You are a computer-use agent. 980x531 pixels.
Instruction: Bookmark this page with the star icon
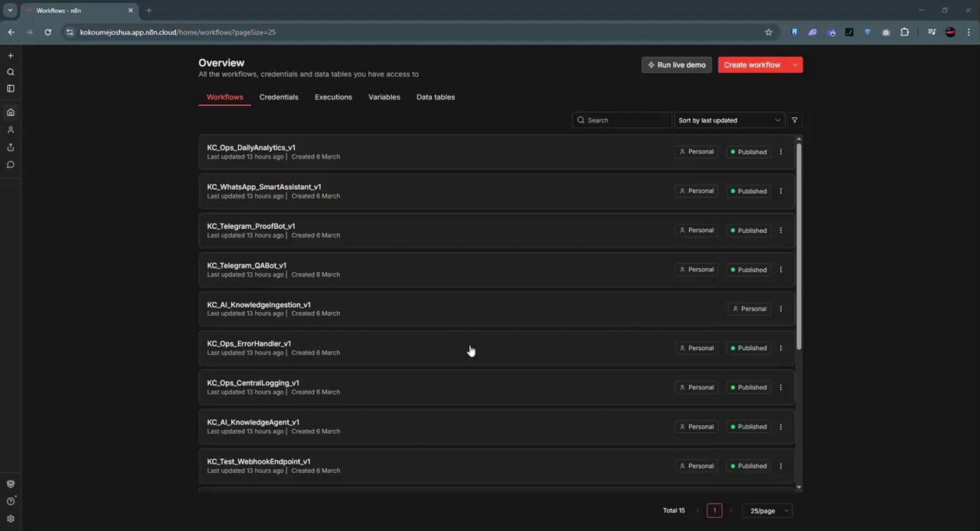769,32
